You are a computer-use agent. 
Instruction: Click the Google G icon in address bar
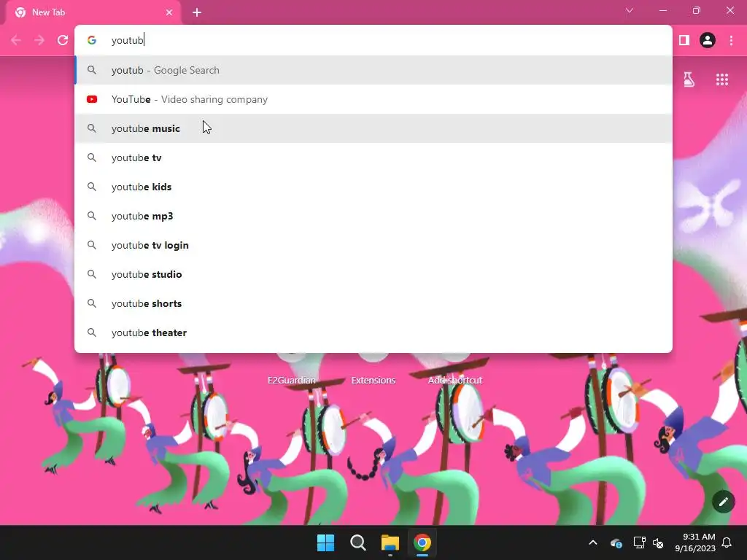tap(92, 41)
